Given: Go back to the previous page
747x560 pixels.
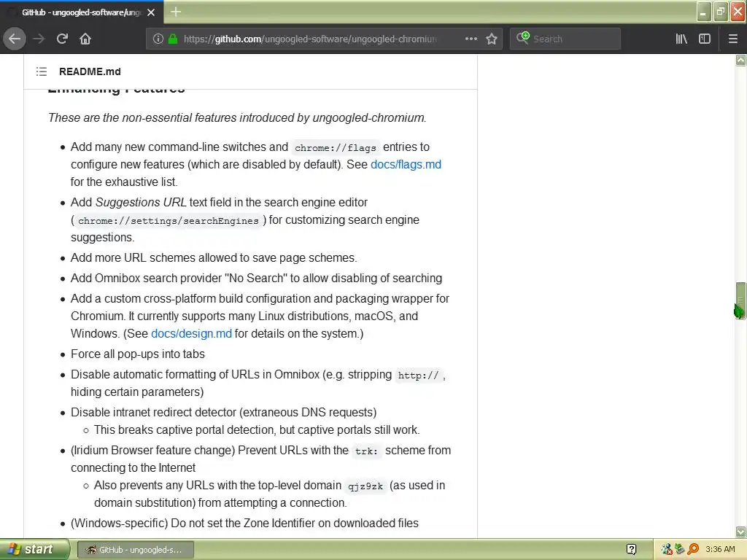Looking at the screenshot, I should coord(15,39).
